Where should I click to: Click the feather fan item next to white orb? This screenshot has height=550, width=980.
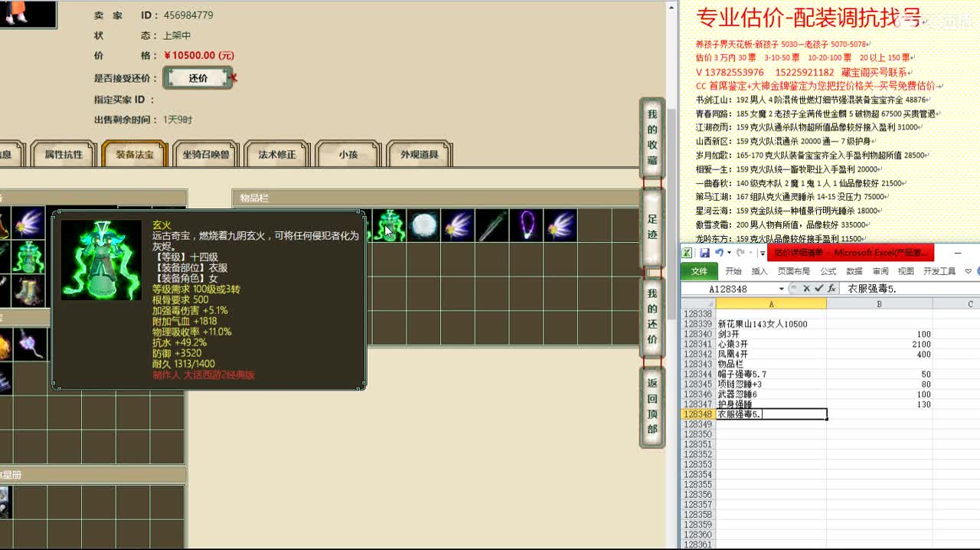click(x=457, y=226)
